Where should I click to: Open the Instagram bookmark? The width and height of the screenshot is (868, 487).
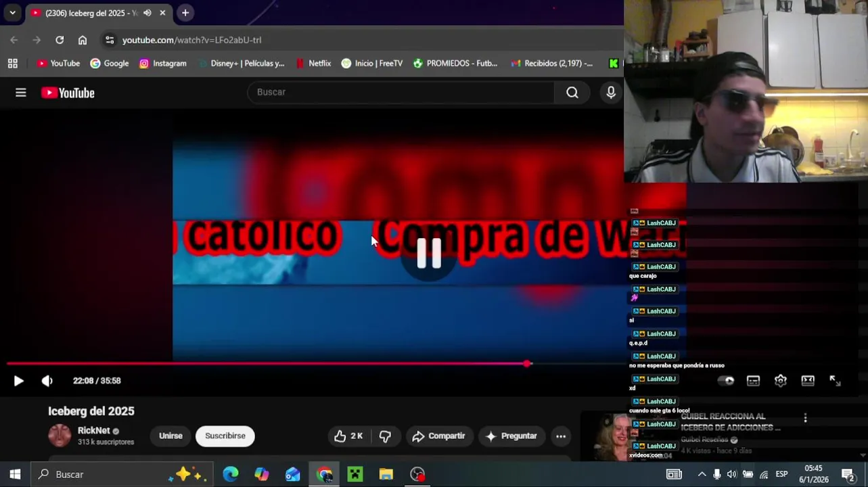[x=162, y=64]
